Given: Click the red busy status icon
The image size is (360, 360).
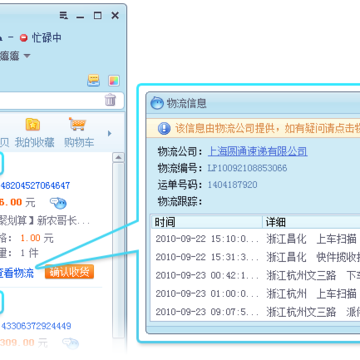Looking at the screenshot, I should click(23, 38).
